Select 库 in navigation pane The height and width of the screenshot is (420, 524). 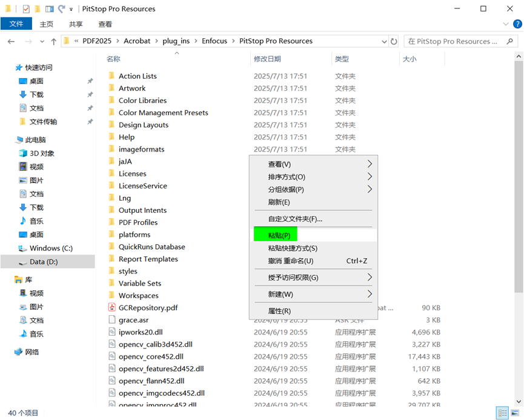[24, 279]
